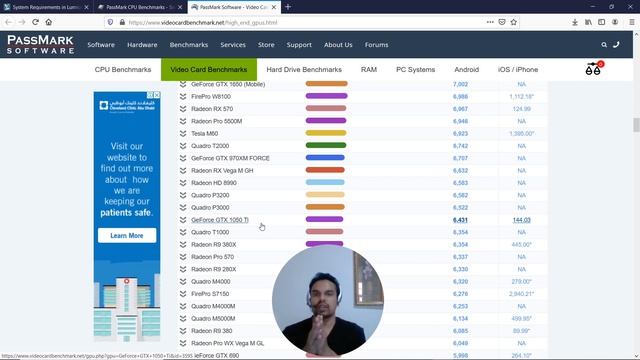Click the Quadro T2000 green score bar
The height and width of the screenshot is (360, 640).
pos(326,145)
